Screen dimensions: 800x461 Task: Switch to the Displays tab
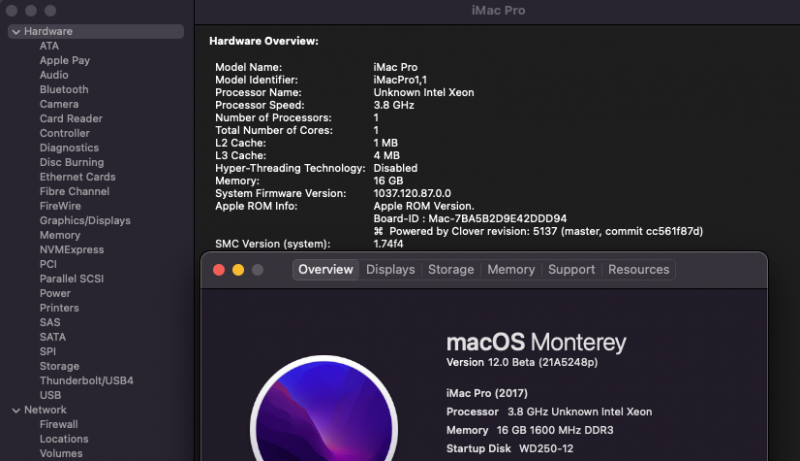(390, 269)
